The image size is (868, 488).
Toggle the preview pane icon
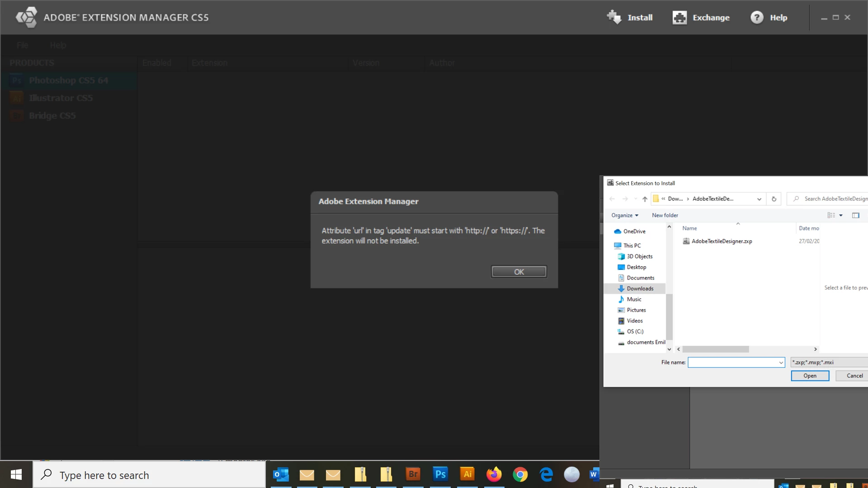click(855, 215)
